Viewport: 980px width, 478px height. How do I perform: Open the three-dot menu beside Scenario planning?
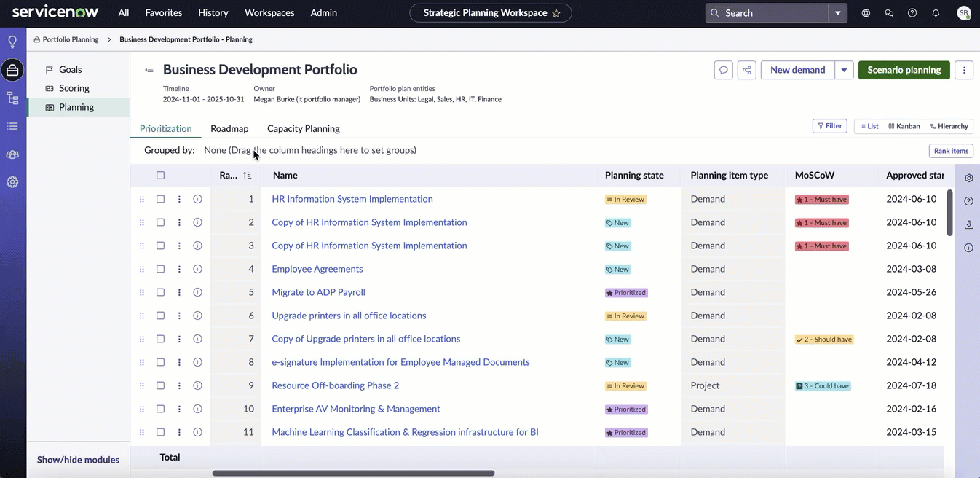pos(964,70)
